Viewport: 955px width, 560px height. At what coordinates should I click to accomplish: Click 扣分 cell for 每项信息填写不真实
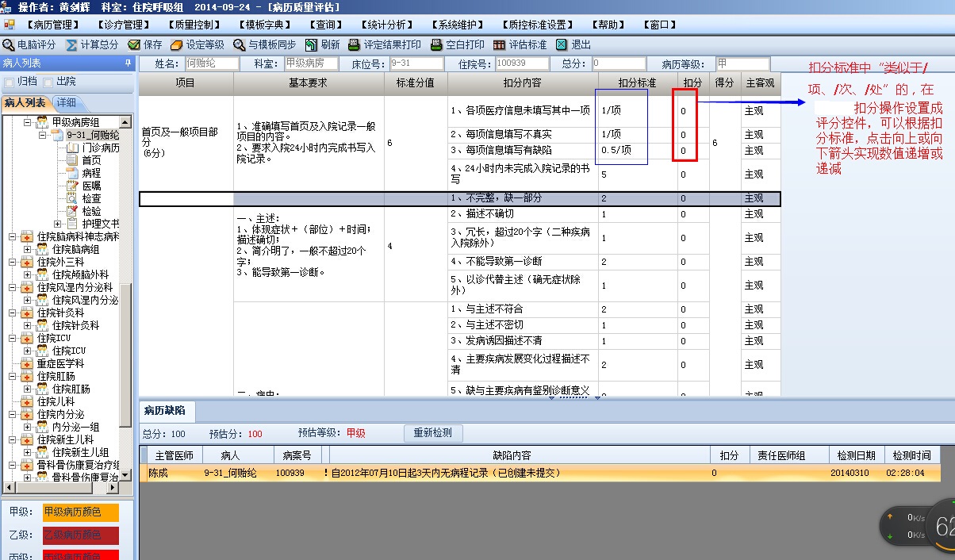coord(693,135)
